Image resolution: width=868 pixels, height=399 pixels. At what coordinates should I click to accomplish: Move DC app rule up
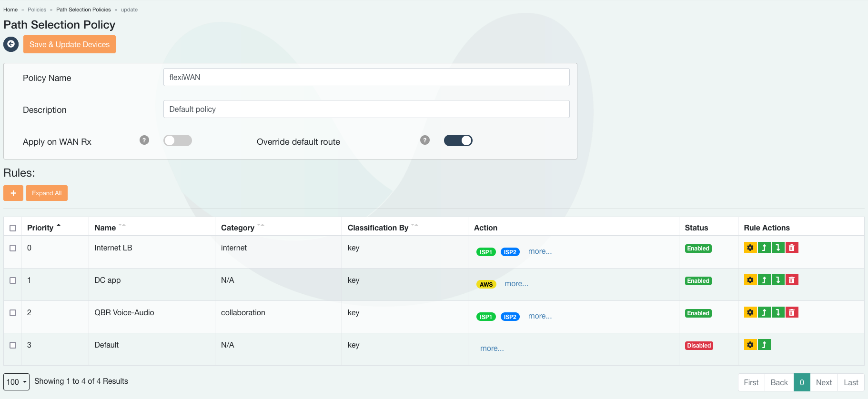(x=764, y=280)
